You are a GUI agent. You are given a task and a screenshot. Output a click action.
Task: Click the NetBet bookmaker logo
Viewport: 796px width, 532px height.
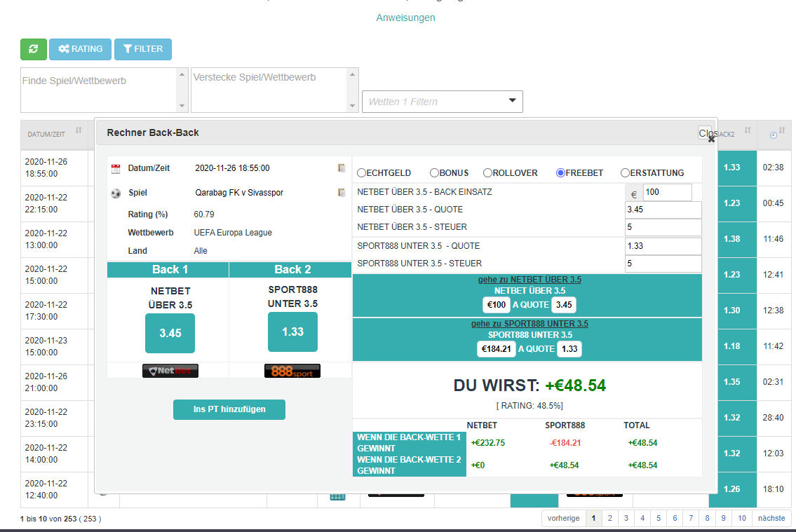point(170,371)
